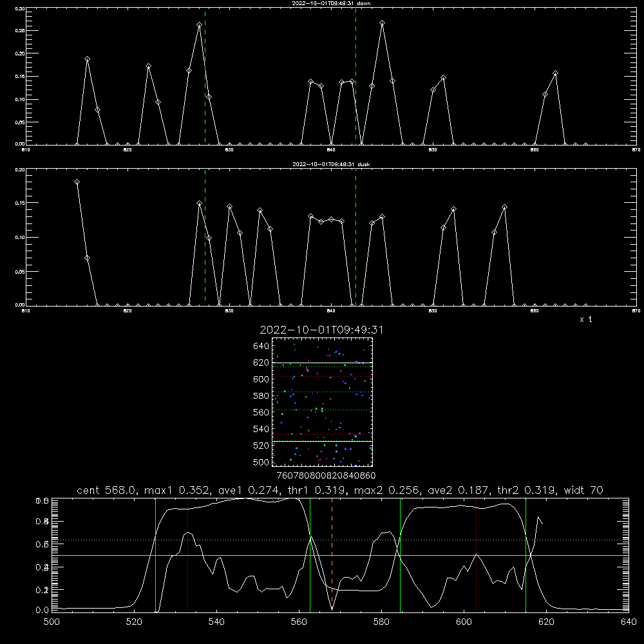
Task: Click the 'x t' axis label
Action: click(x=586, y=319)
